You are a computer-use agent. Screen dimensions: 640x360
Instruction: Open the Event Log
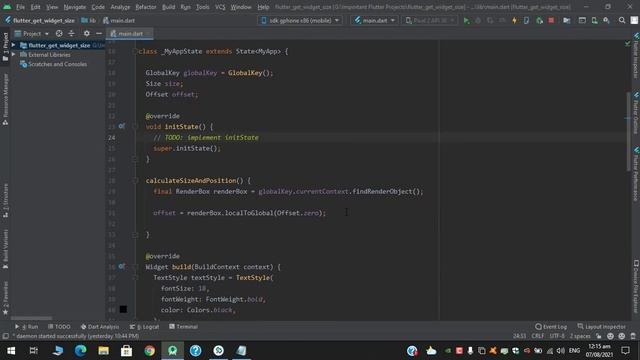pyautogui.click(x=551, y=327)
